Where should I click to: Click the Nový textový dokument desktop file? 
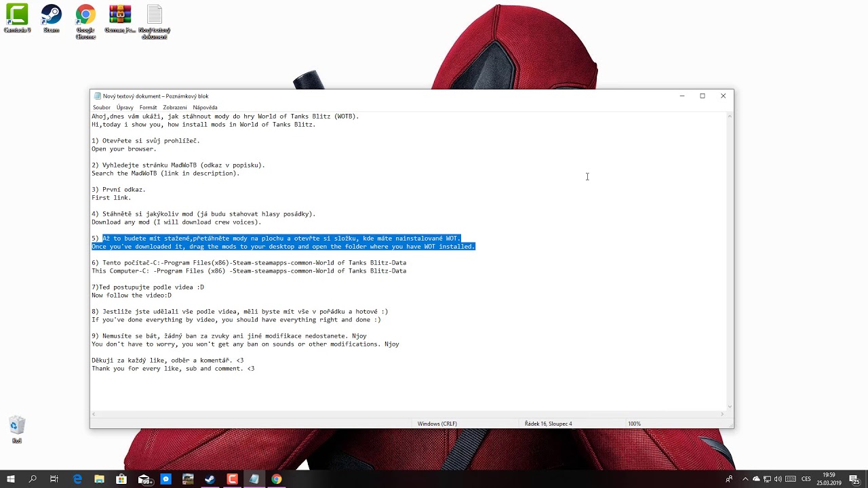pyautogui.click(x=155, y=22)
